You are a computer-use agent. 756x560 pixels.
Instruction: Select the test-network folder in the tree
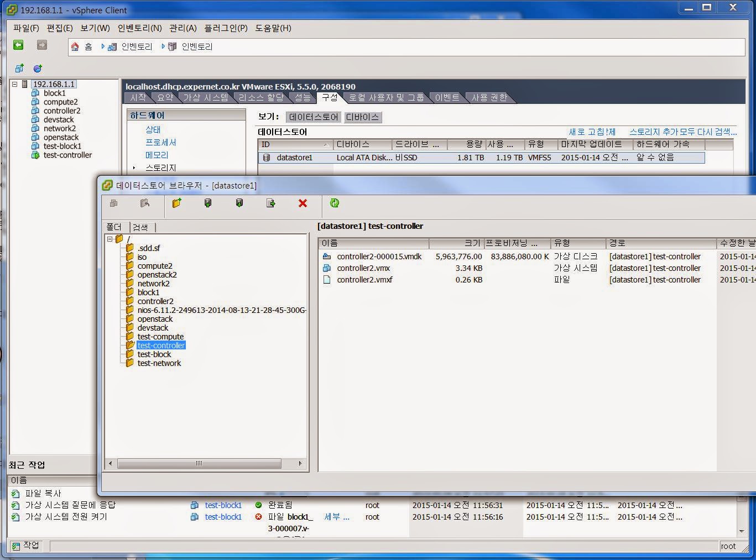(x=159, y=363)
